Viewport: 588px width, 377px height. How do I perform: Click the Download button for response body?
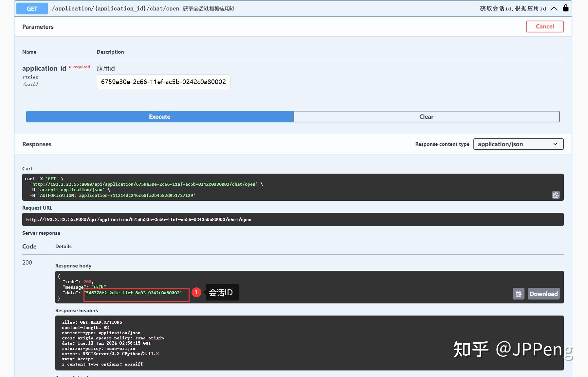tap(543, 294)
